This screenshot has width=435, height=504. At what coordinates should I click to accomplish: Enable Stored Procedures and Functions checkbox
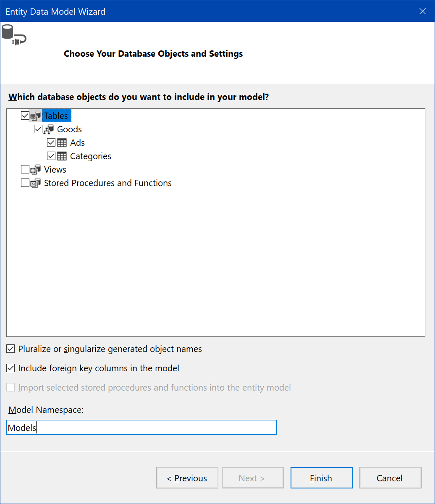pyautogui.click(x=25, y=183)
